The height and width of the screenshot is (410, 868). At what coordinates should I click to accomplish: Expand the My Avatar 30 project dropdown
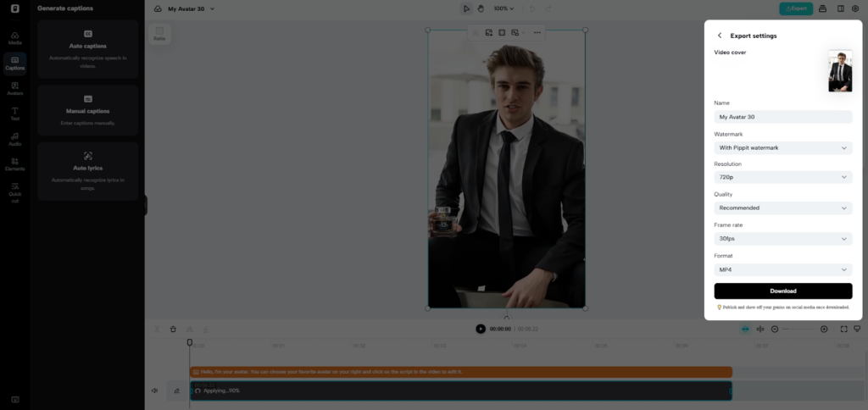point(213,8)
